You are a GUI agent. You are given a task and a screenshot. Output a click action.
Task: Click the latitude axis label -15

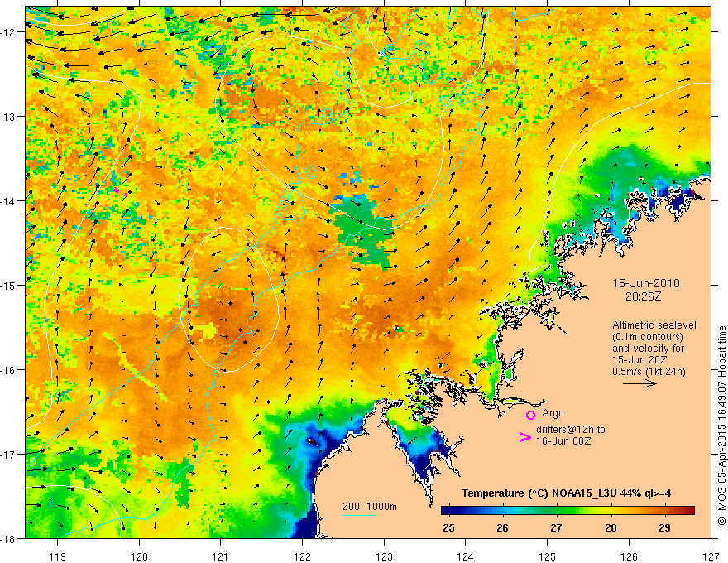click(x=9, y=285)
